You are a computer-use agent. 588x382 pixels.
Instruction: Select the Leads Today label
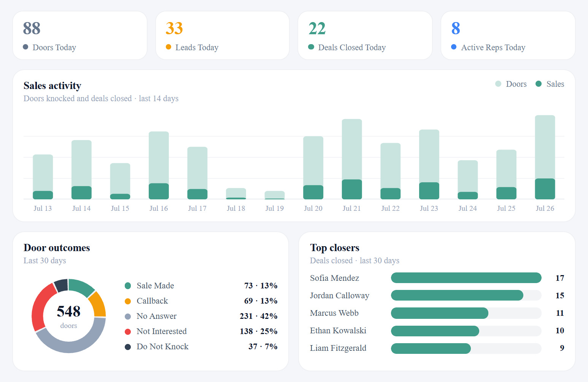(197, 48)
